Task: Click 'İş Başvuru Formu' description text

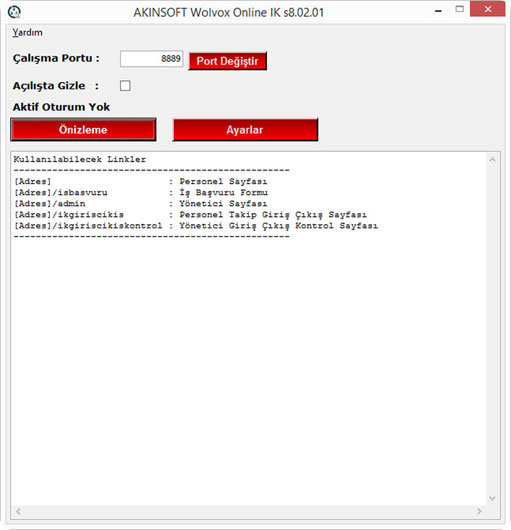Action: [223, 193]
